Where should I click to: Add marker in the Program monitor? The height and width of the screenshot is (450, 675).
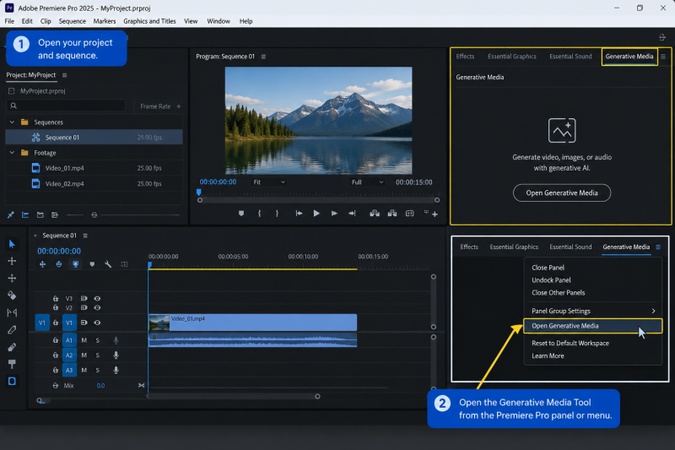pyautogui.click(x=241, y=213)
